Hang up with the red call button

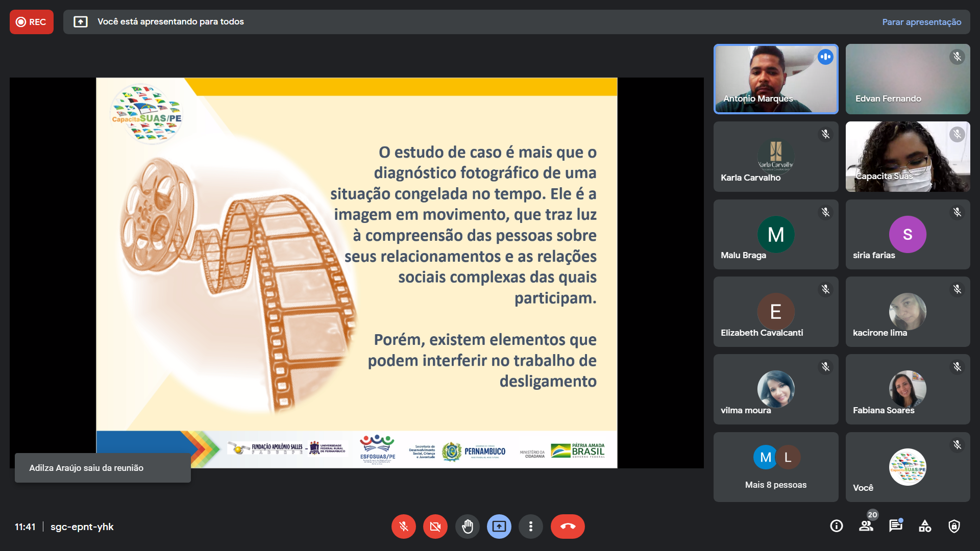point(568,527)
